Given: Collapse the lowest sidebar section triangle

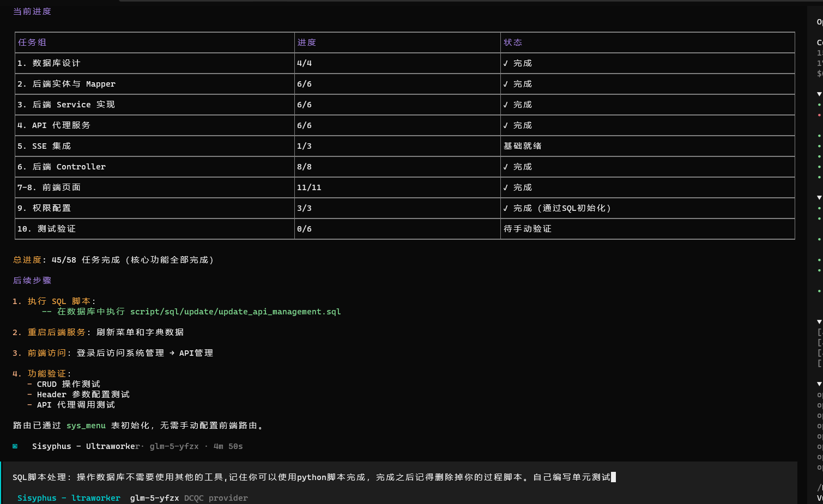Looking at the screenshot, I should [x=819, y=384].
